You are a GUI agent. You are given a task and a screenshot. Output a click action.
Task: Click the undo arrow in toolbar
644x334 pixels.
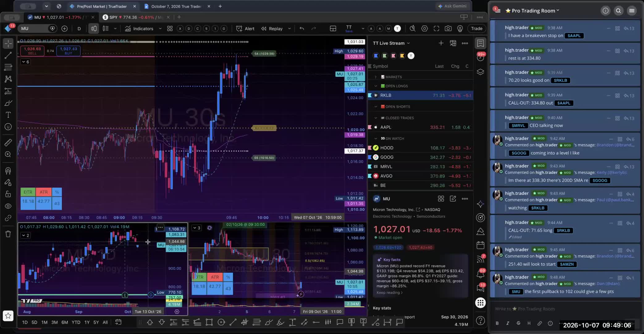pos(302,28)
